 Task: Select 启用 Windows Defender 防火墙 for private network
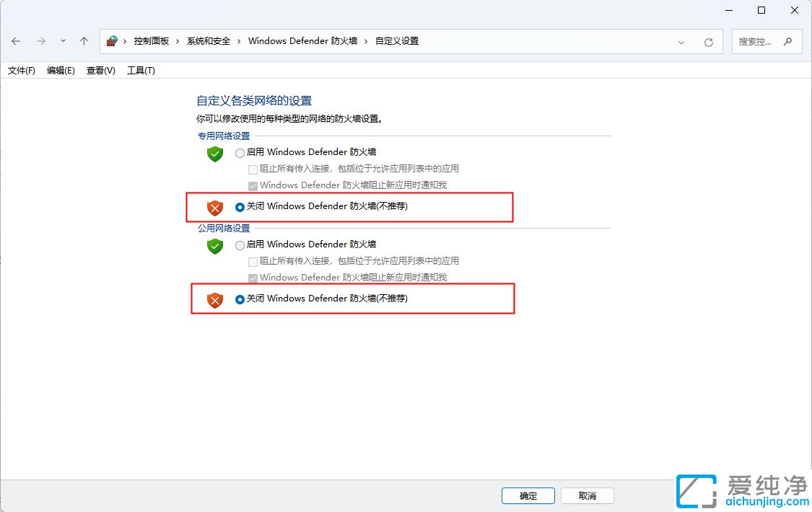click(x=239, y=152)
